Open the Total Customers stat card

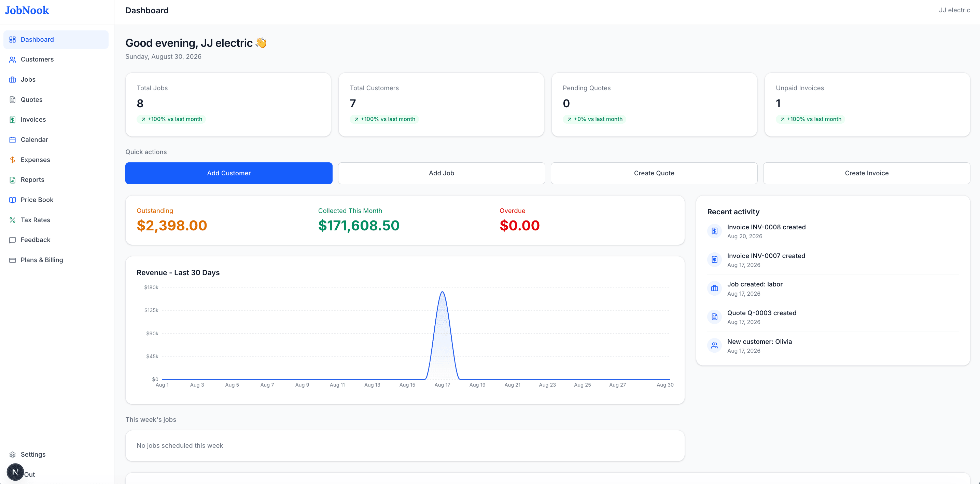click(441, 105)
